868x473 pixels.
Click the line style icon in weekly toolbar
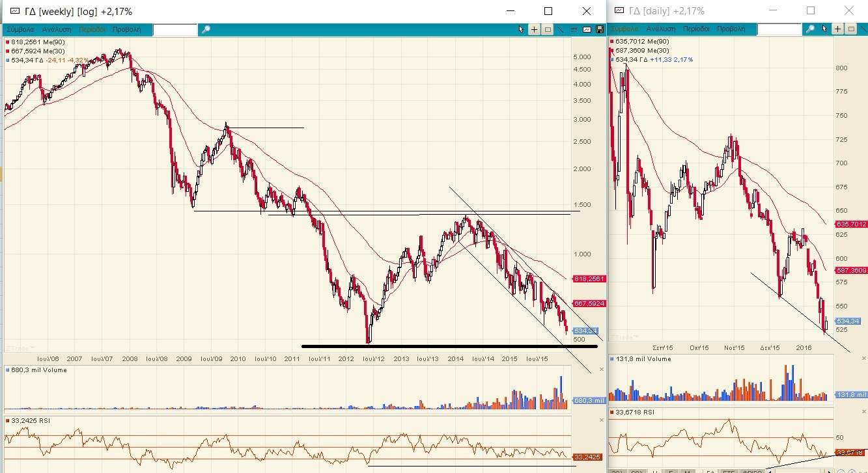click(x=574, y=29)
